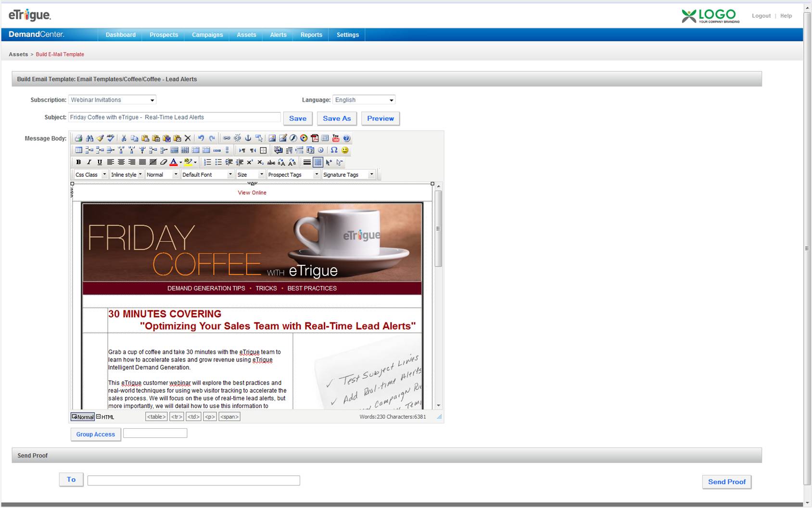The image size is (812, 508).
Task: Open the Normal paragraph format dropdown
Action: [x=162, y=174]
